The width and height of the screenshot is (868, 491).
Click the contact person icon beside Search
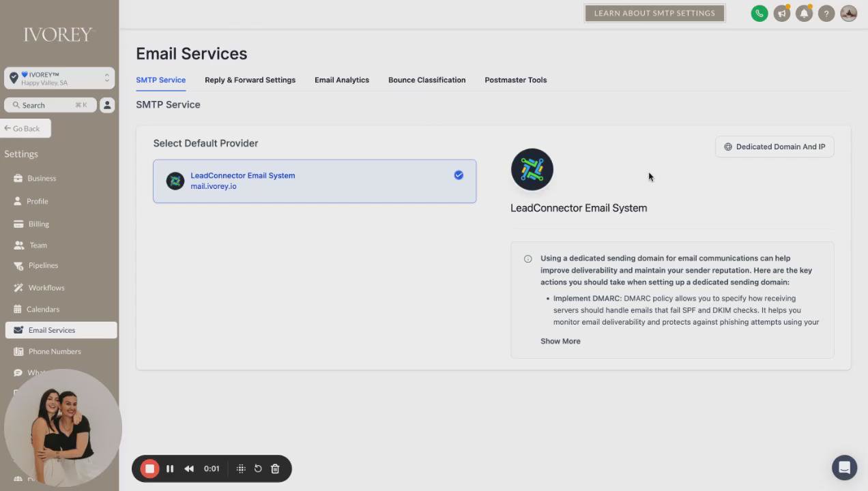[x=107, y=105]
